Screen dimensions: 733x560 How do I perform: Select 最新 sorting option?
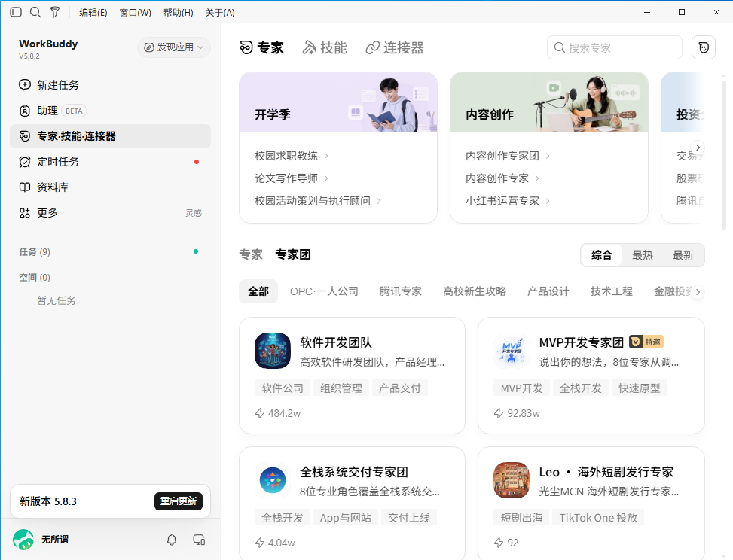tap(683, 255)
